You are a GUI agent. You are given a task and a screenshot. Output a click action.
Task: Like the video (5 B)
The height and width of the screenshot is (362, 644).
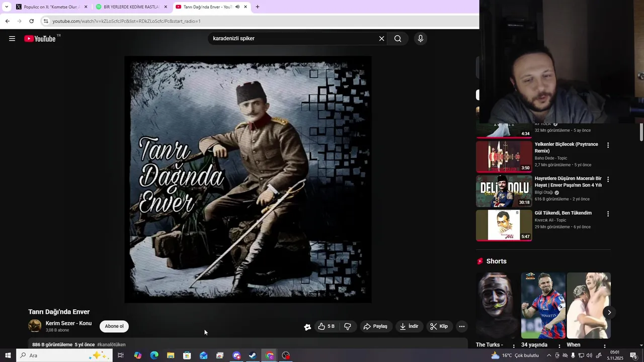pos(326,326)
